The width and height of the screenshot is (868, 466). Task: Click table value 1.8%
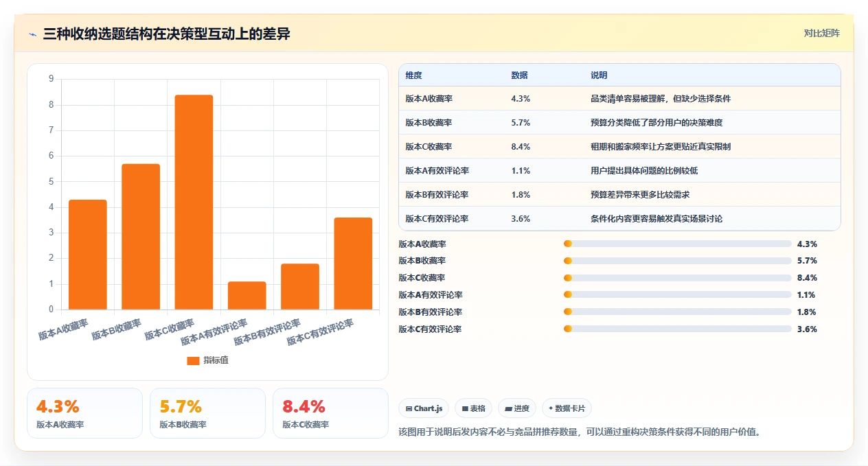521,195
